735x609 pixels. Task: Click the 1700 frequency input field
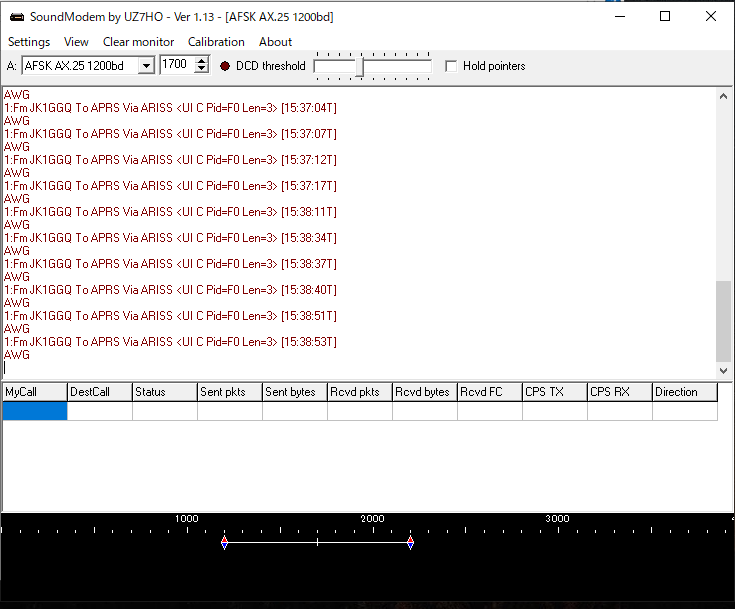coord(175,65)
